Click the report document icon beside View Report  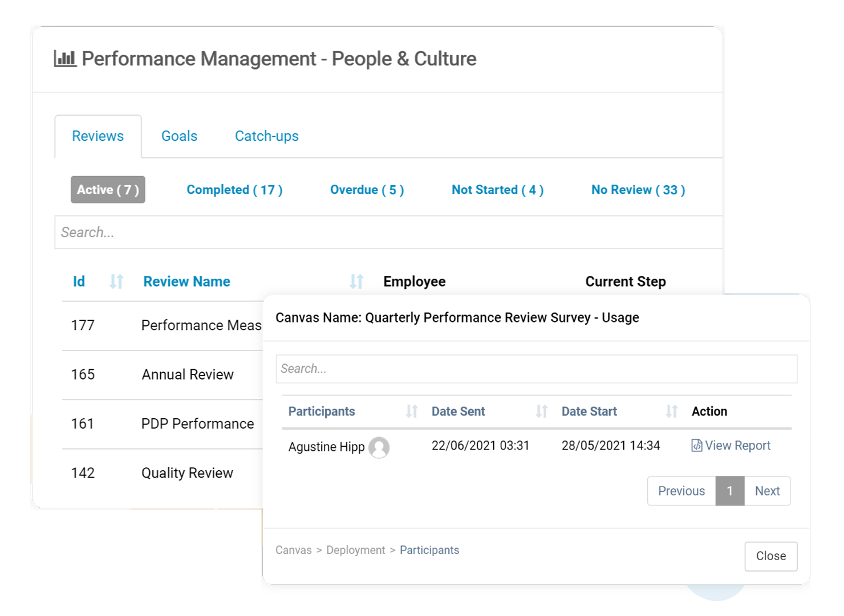[697, 446]
